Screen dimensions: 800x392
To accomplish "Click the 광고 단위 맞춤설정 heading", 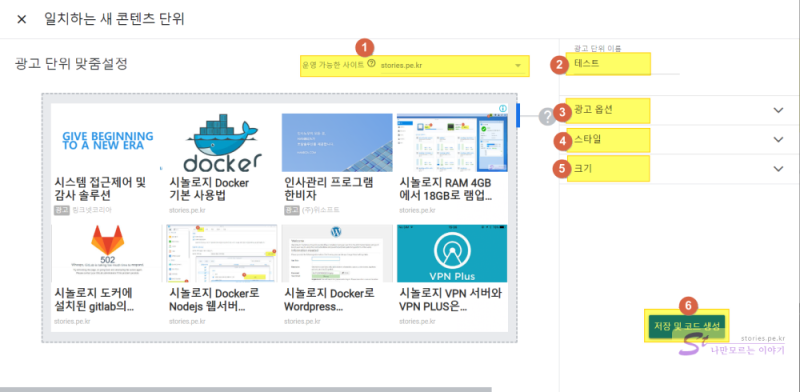I will 71,64.
